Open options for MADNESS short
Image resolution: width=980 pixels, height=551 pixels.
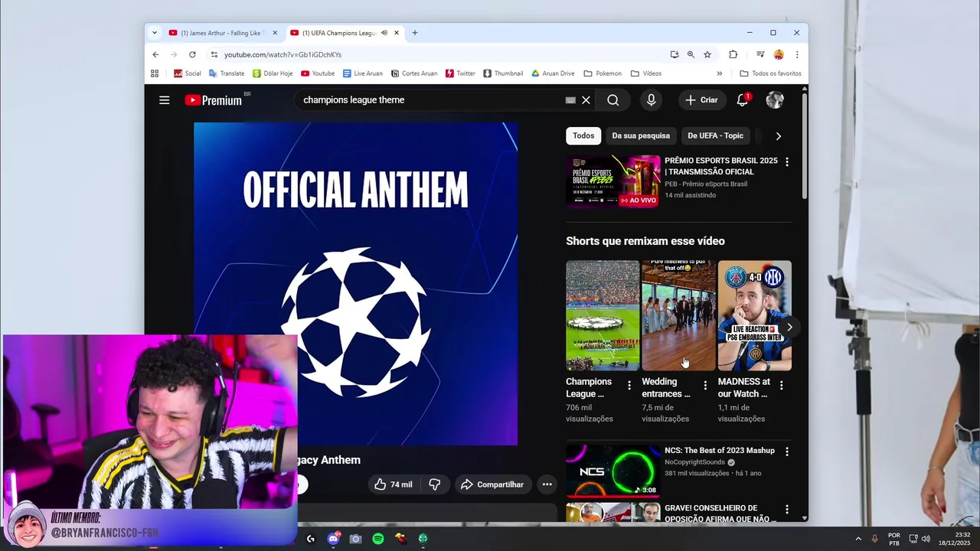[x=781, y=386]
